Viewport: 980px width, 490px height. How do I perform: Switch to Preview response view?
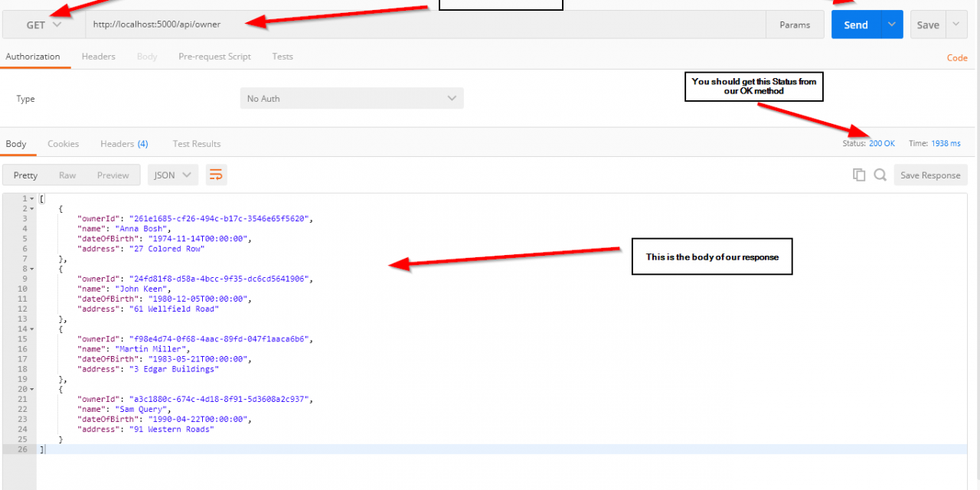pos(113,175)
